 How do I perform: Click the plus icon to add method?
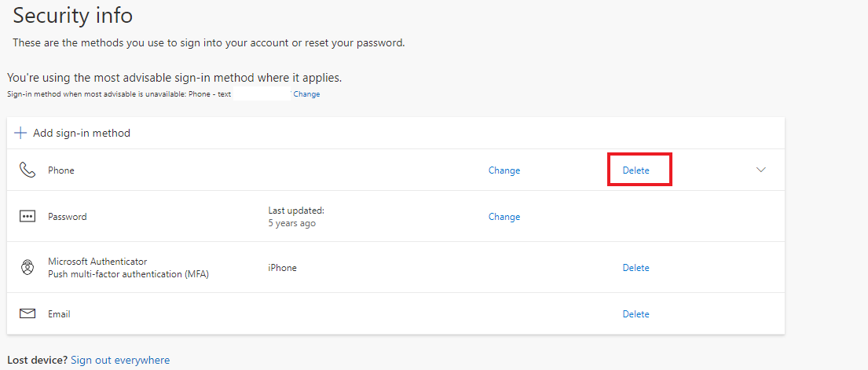tap(20, 133)
